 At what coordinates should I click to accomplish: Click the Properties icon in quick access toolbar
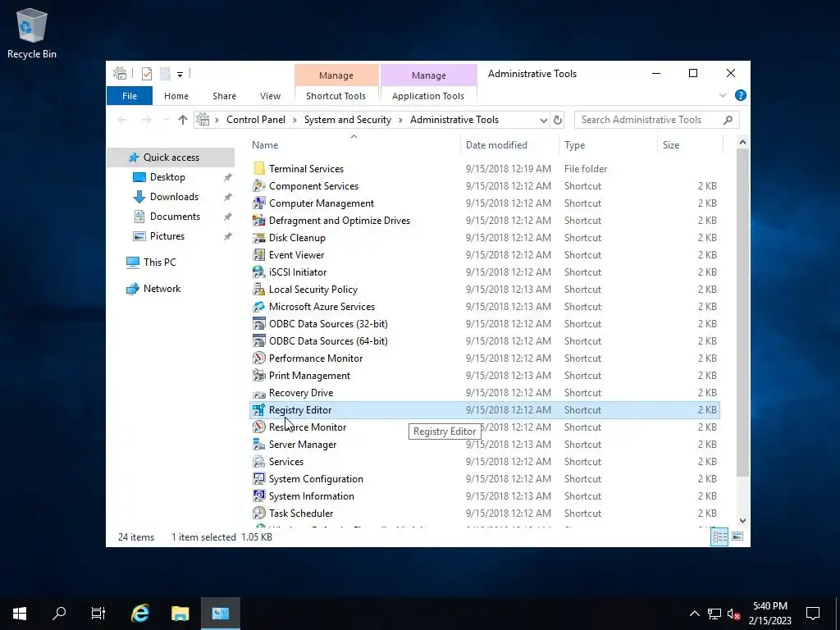point(146,74)
